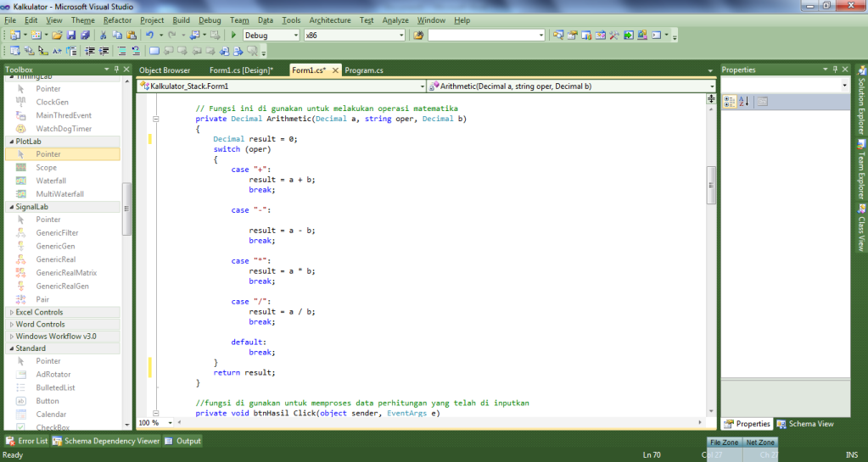Start debugging with the green play arrow
The image size is (868, 462).
coord(233,35)
